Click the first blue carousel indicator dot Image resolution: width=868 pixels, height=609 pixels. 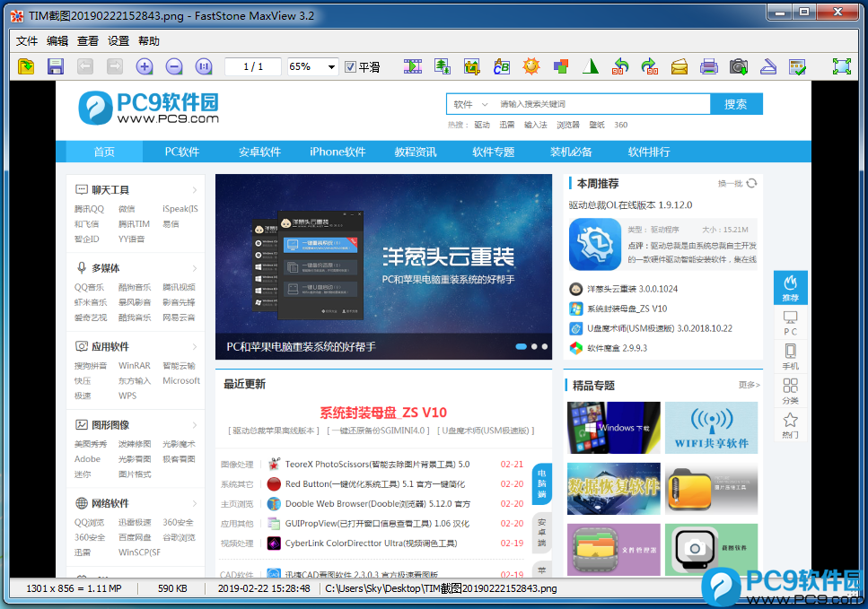[521, 346]
